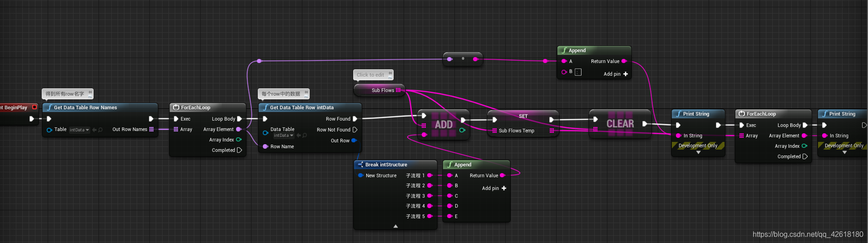Click 子流程 3 output pin
This screenshot has height=243, width=868.
[x=430, y=196]
